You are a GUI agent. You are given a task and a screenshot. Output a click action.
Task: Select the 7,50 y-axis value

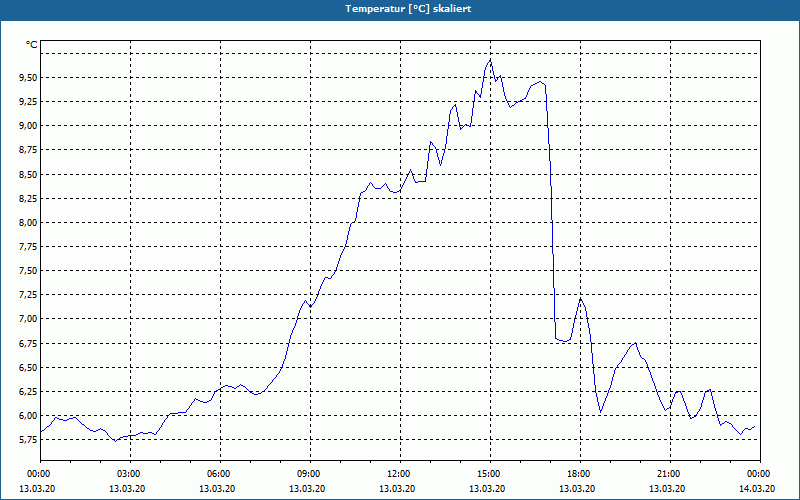[x=29, y=271]
